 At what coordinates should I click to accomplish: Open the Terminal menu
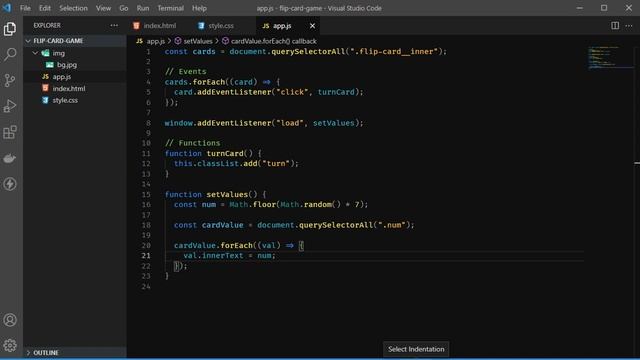point(171,8)
